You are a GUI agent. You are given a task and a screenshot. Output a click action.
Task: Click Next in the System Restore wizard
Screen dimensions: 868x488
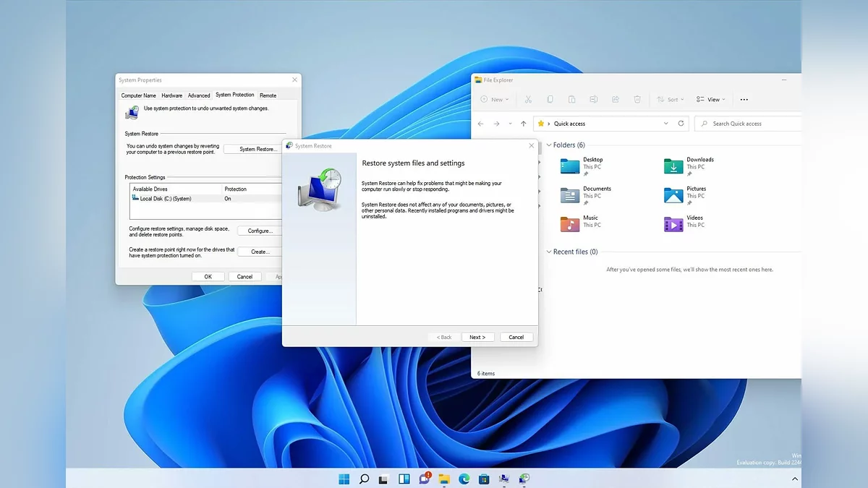[x=477, y=337]
